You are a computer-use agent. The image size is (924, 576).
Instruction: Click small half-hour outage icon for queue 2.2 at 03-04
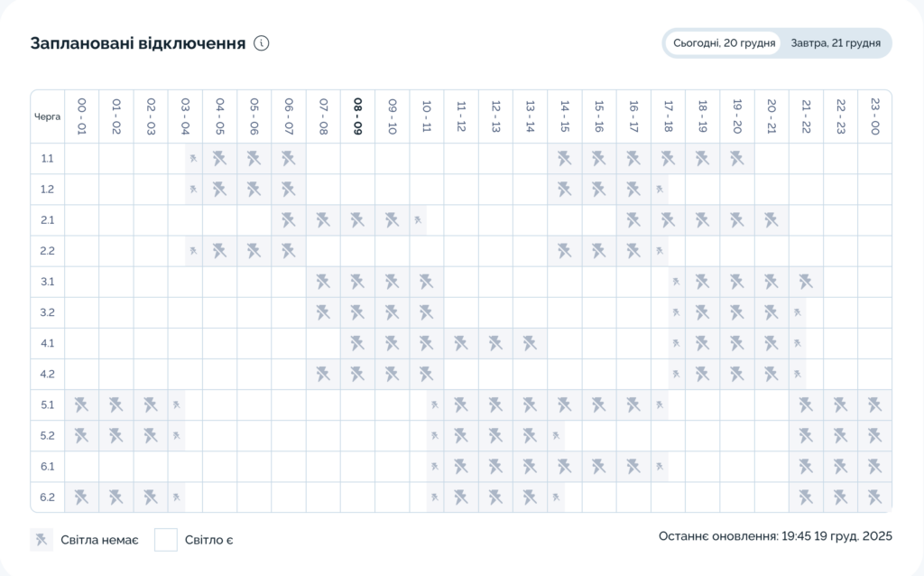tap(193, 251)
